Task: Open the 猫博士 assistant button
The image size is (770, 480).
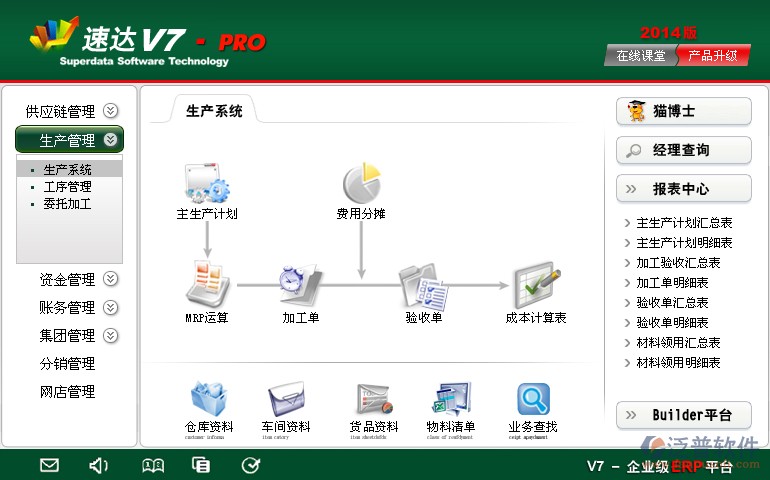Action: [x=684, y=111]
